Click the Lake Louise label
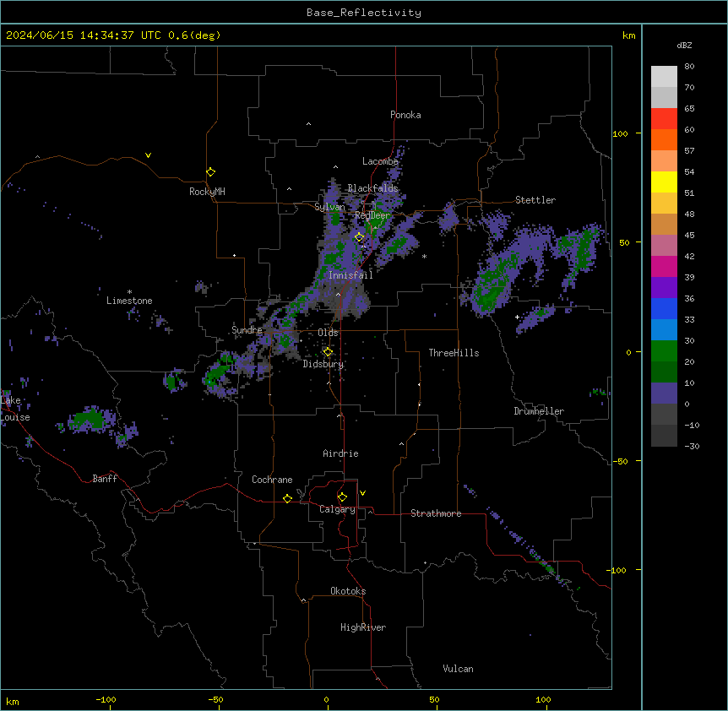Screen dimensions: 728x711 coord(14,409)
